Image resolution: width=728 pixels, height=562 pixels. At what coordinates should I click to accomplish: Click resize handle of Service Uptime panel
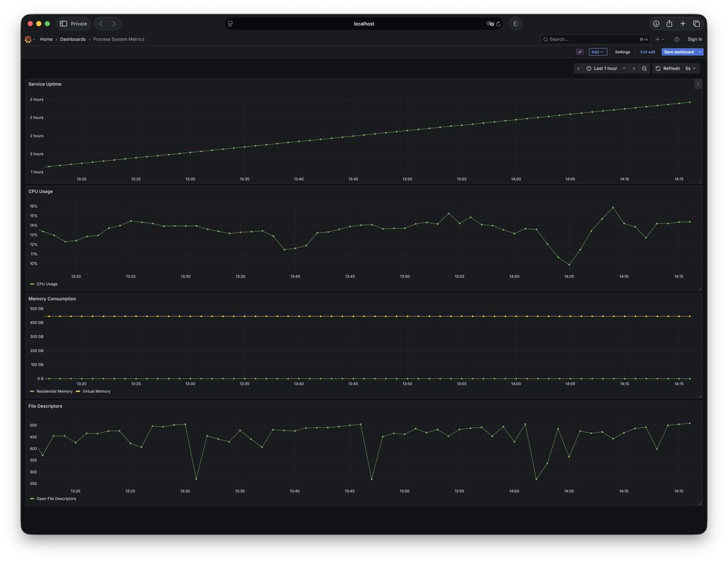click(x=699, y=181)
